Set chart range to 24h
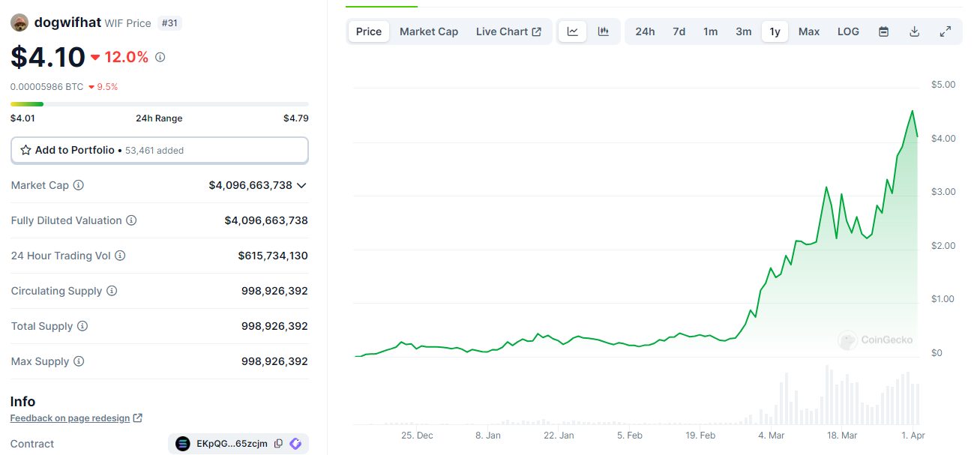Screen dimensions: 980x455 645,31
